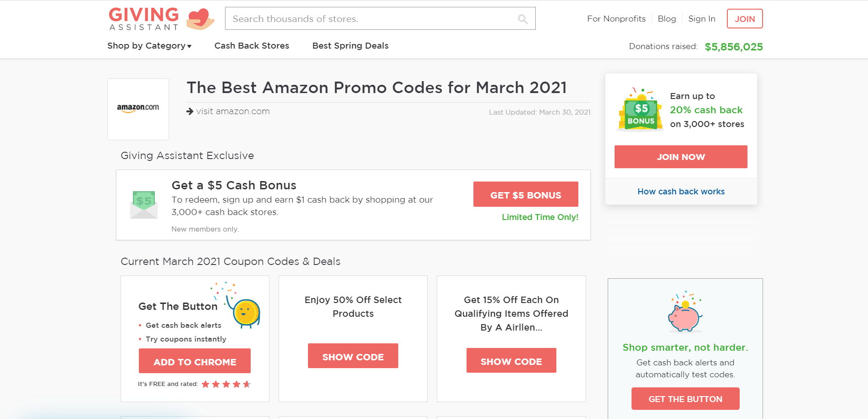Click the $5 Bonus gift box icon
Image resolution: width=868 pixels, height=419 pixels.
[640, 110]
